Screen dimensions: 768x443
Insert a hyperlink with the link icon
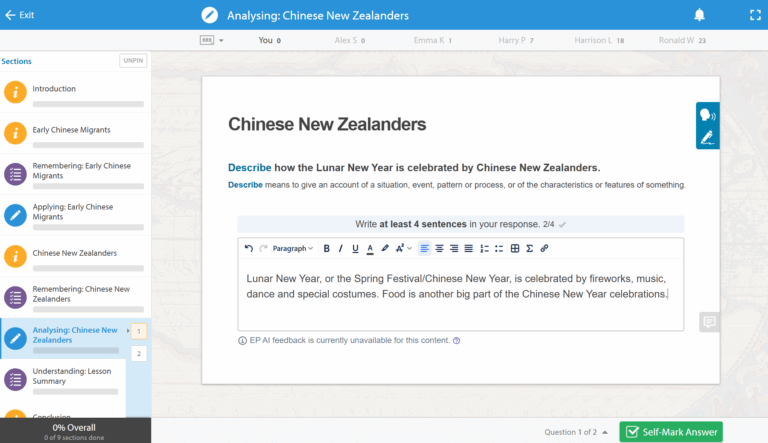pyautogui.click(x=544, y=248)
